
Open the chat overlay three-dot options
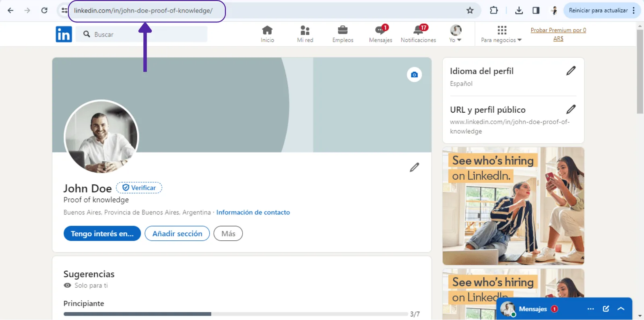(x=590, y=309)
